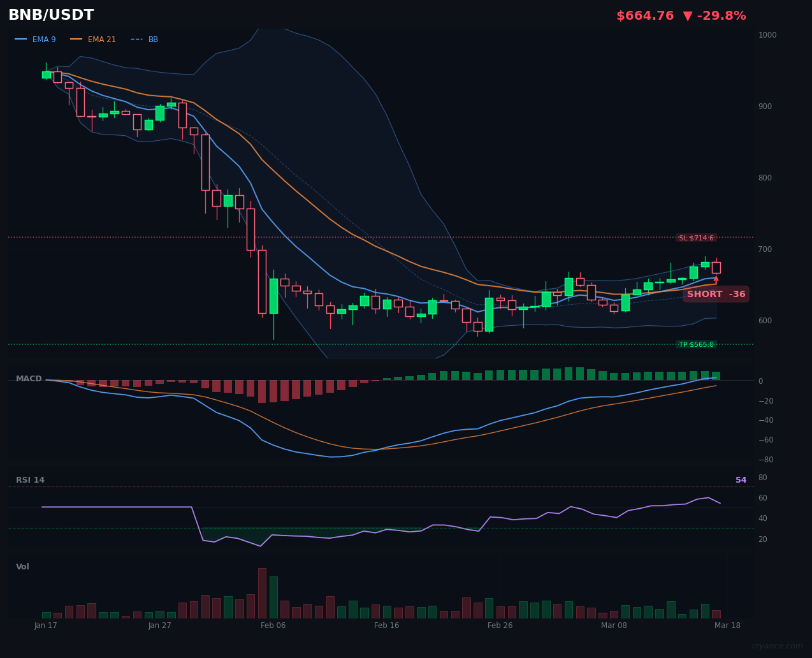Toggle the EMA 21 indicator visibility
812x658 pixels.
102,39
